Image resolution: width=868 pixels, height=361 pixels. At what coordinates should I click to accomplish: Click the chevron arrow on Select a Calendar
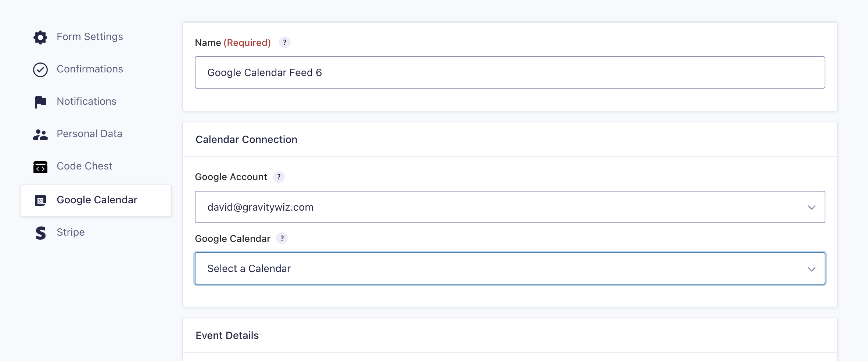click(811, 269)
